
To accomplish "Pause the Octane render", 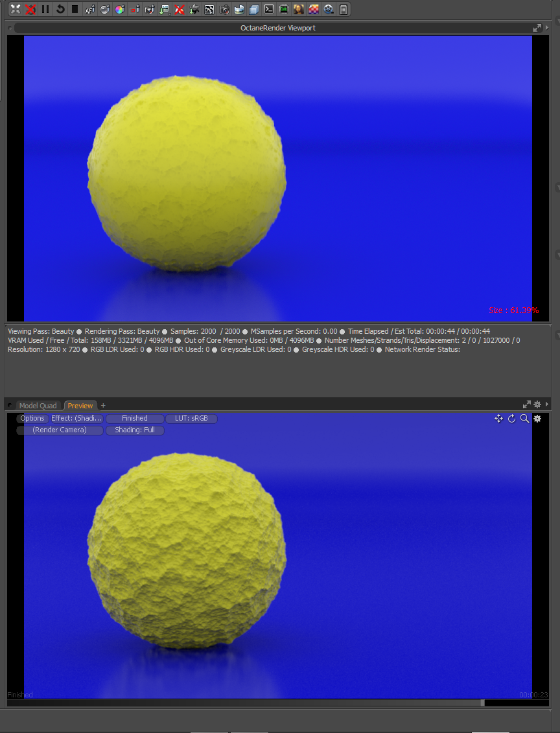I will click(x=45, y=9).
